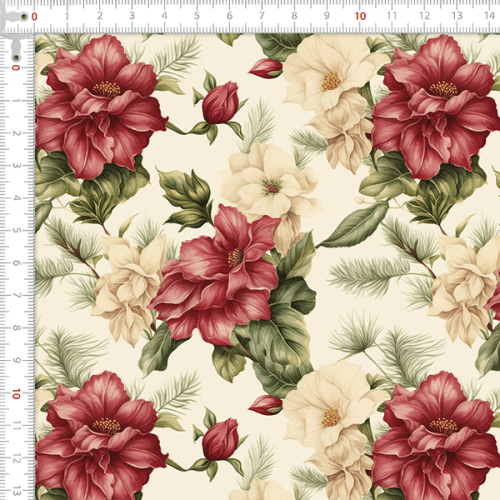
Task: Click the red 10 on the horizontal ruler
Action: tap(360, 16)
